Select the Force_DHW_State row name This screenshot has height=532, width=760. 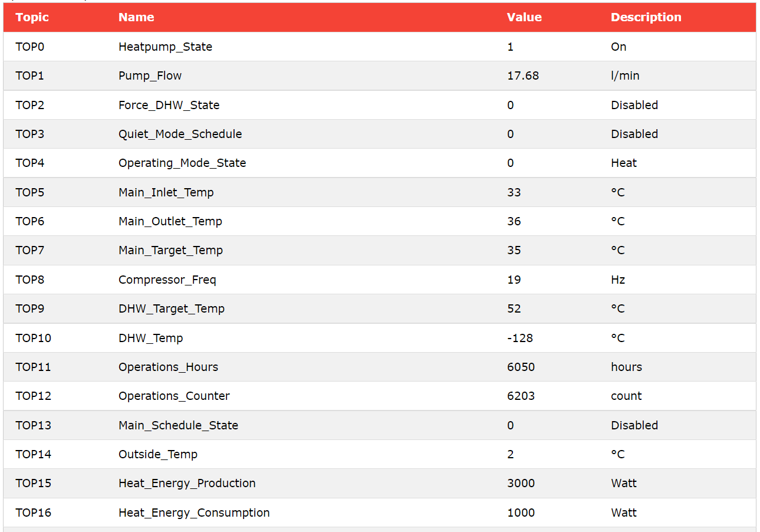169,105
